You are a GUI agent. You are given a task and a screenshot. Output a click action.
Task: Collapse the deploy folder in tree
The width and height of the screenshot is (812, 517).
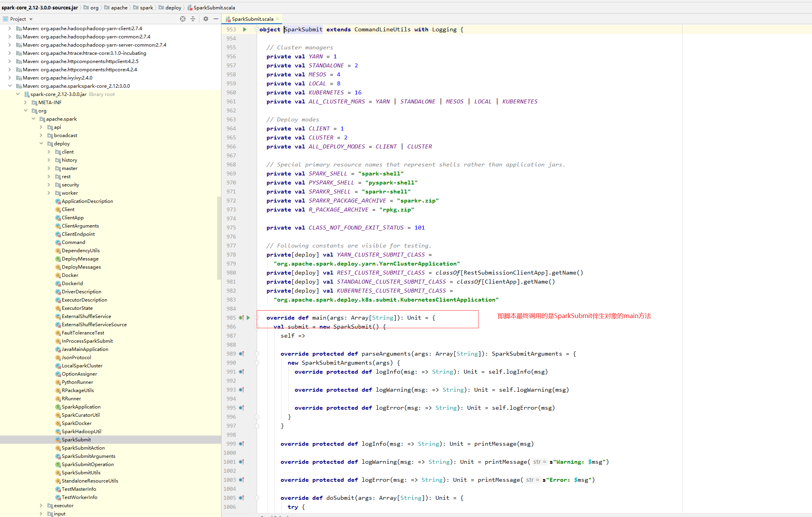coord(41,143)
